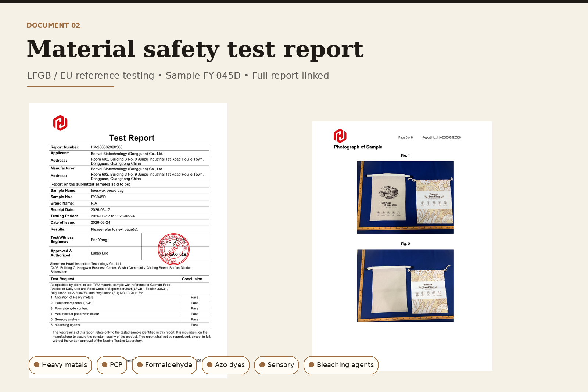
Task: Click the Heavy metals tag
Action: (x=60, y=365)
